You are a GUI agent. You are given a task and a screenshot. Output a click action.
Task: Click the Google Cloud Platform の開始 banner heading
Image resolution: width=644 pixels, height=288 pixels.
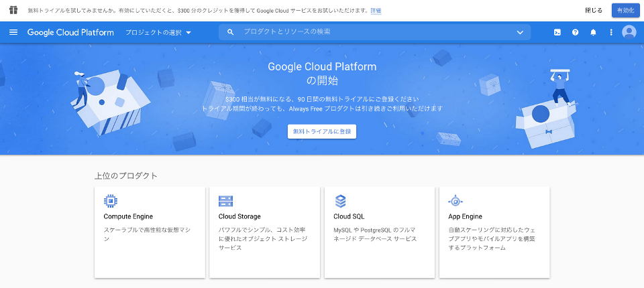[x=322, y=74]
